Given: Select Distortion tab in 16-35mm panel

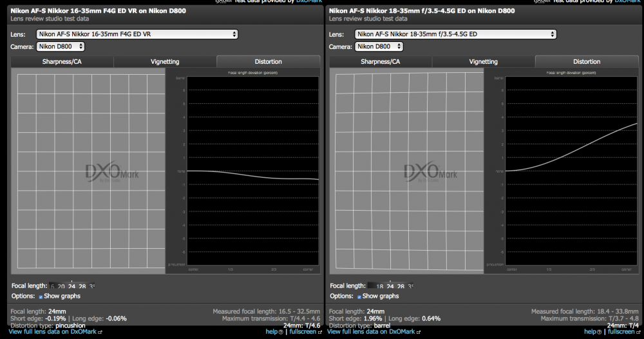Looking at the screenshot, I should 268,62.
